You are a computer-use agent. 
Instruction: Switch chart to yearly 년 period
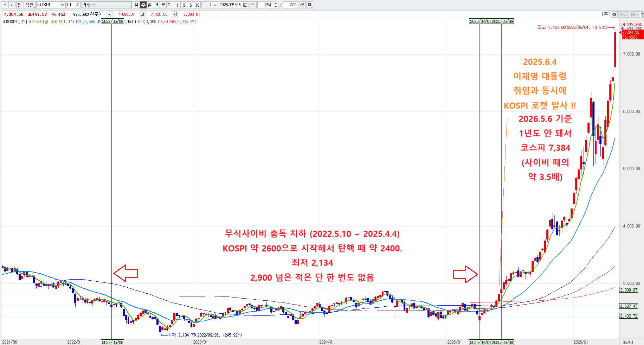[156, 5]
